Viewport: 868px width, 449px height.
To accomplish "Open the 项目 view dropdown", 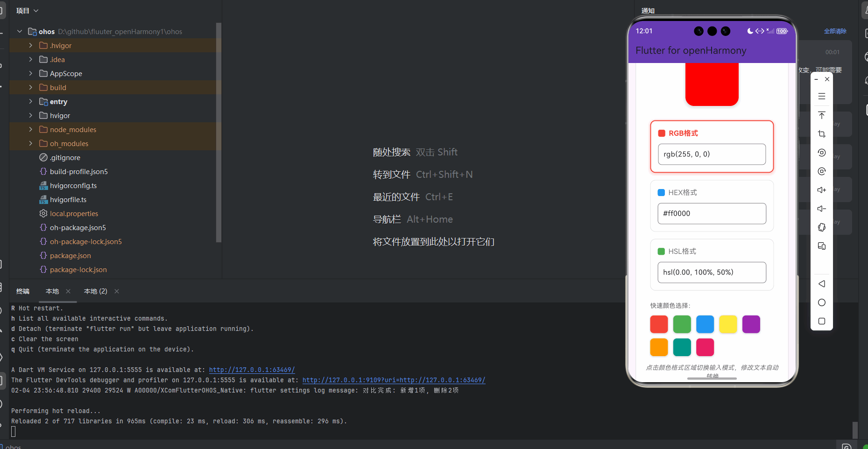I will coord(27,10).
